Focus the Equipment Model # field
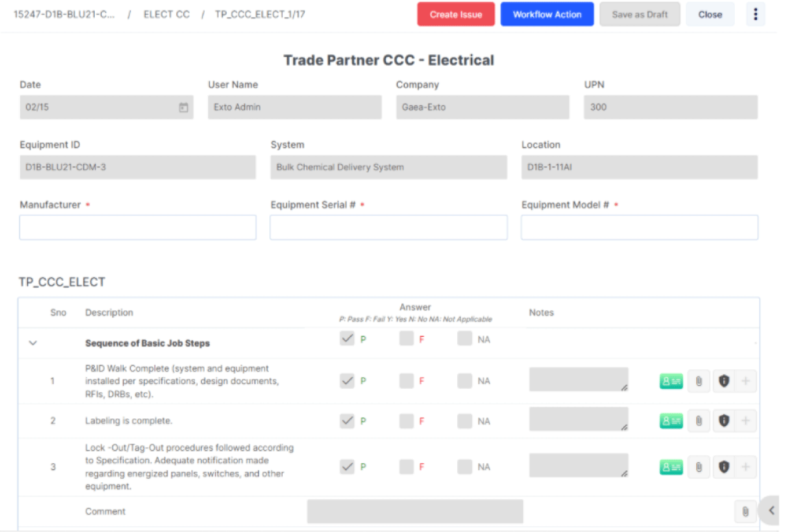 [639, 228]
